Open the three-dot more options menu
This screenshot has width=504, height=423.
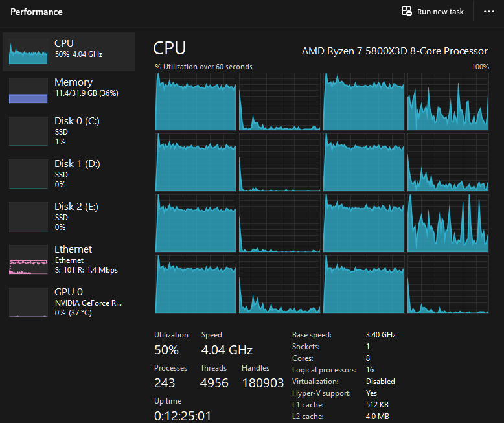pyautogui.click(x=488, y=12)
